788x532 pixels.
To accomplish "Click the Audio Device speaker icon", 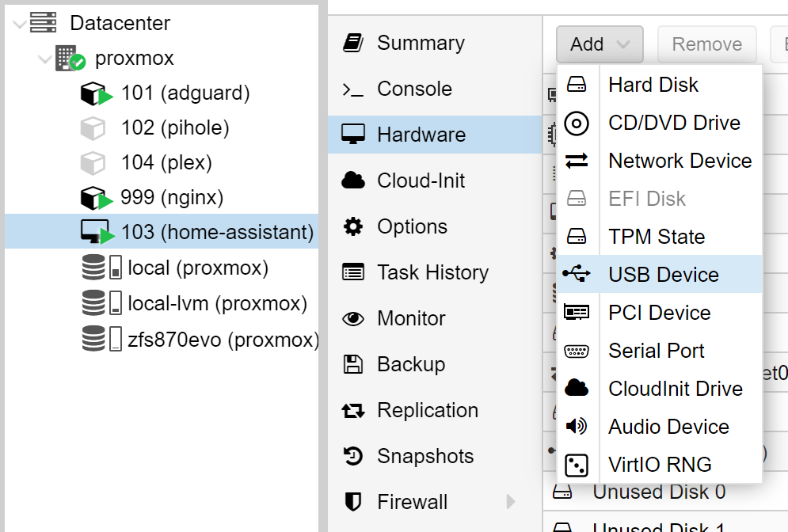I will point(577,427).
